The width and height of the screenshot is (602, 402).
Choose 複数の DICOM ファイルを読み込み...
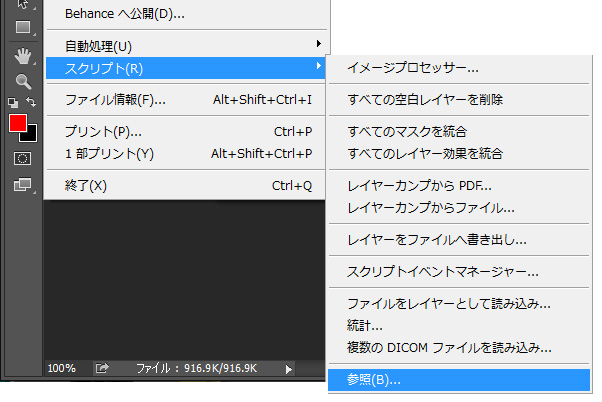pyautogui.click(x=459, y=348)
